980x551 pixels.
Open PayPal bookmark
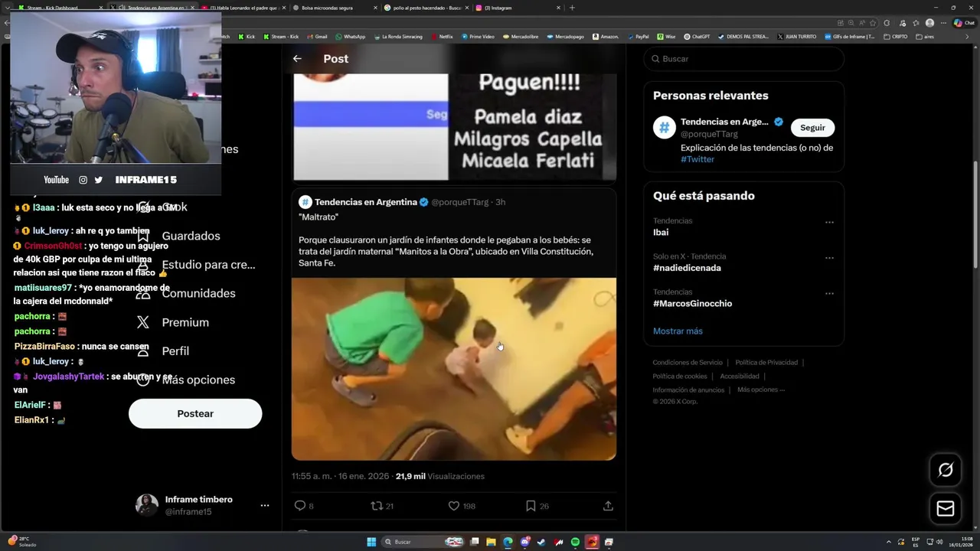click(638, 37)
